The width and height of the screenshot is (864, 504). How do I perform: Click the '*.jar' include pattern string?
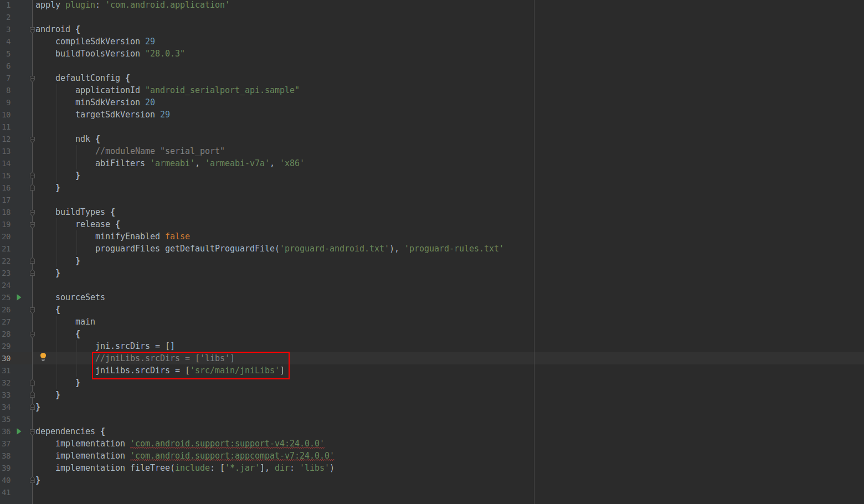[x=242, y=468]
